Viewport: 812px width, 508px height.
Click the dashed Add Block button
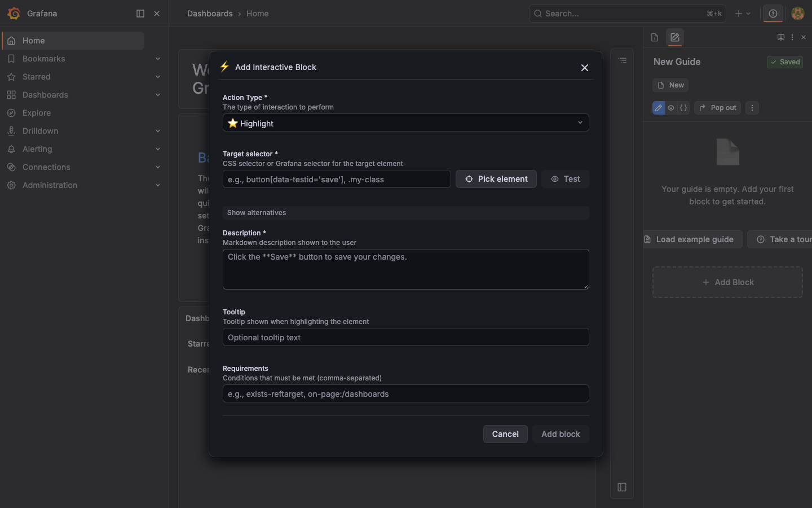727,282
